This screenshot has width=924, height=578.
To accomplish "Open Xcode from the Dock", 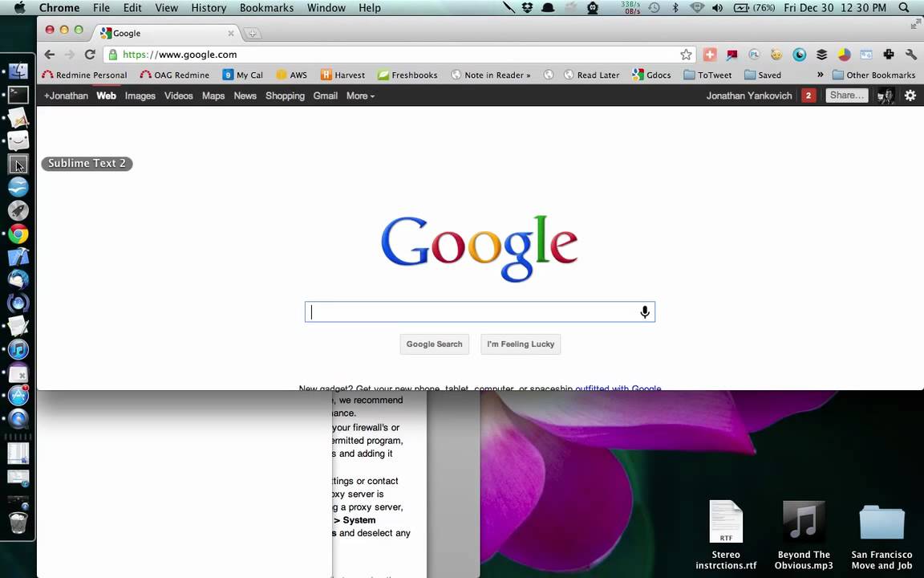I will (18, 257).
